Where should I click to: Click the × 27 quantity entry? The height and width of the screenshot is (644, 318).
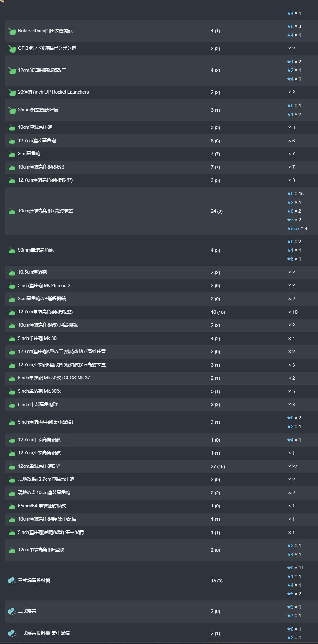(x=293, y=466)
